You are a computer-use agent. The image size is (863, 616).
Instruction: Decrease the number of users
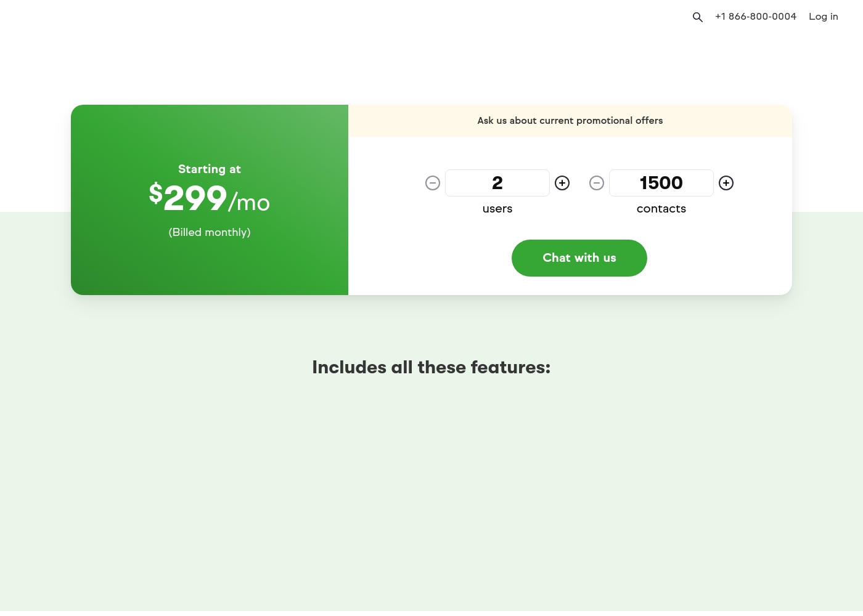click(433, 183)
